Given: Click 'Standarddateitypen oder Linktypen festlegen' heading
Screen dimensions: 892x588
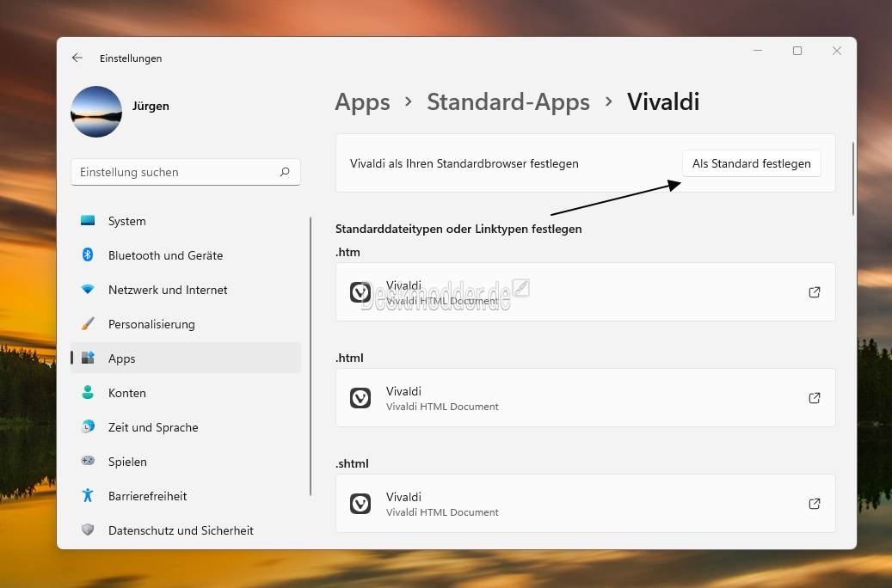Looking at the screenshot, I should pyautogui.click(x=458, y=230).
